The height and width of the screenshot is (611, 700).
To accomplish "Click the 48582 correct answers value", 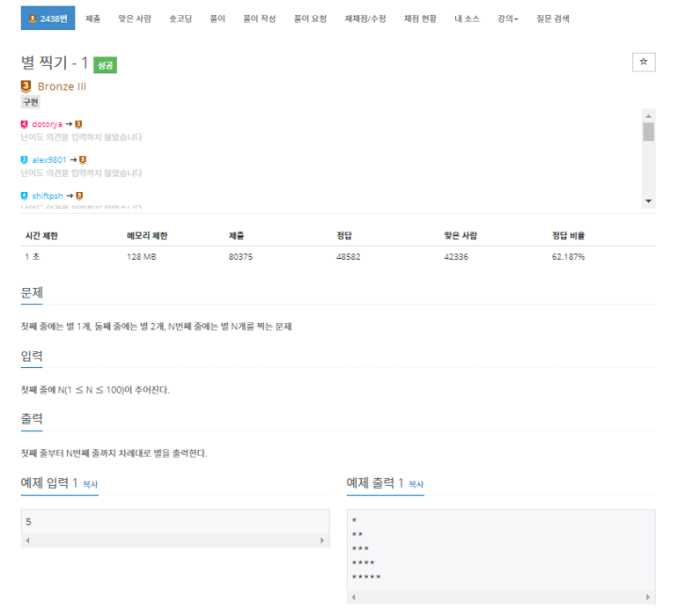I will 349,257.
